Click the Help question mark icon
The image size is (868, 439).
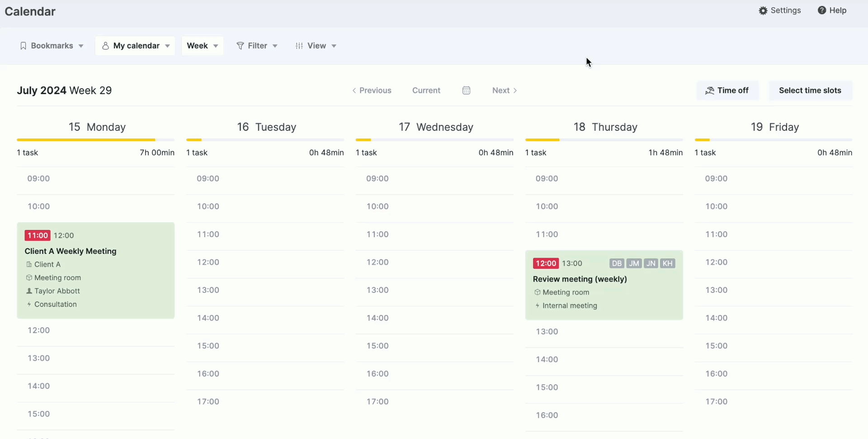click(x=821, y=10)
